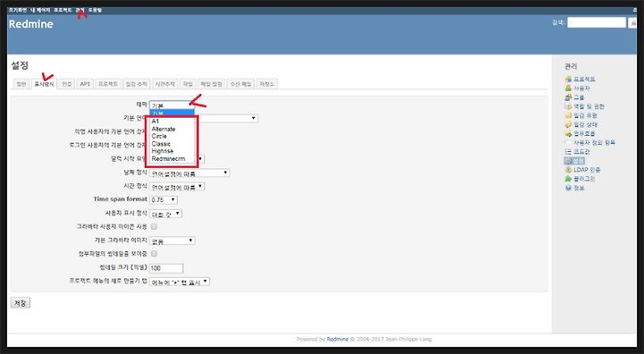Switch to the 파일 settings tab
The height and width of the screenshot is (354, 644).
point(188,84)
